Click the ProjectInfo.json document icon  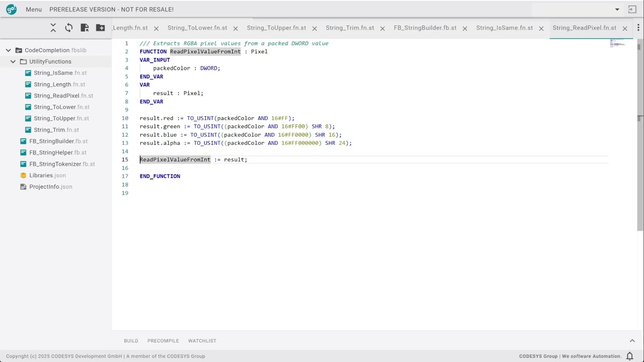click(23, 187)
